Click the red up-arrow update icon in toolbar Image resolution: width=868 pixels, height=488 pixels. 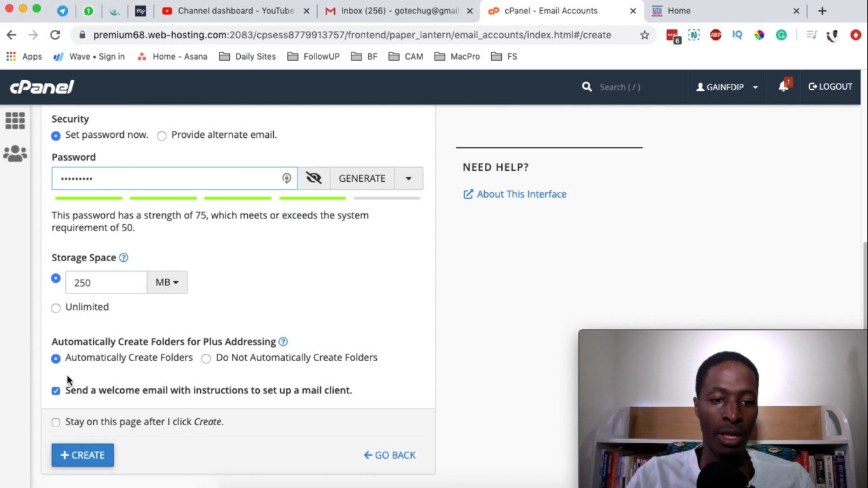pyautogui.click(x=855, y=35)
